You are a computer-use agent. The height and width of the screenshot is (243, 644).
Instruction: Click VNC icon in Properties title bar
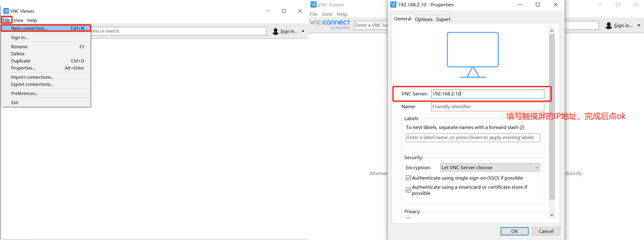(x=393, y=5)
